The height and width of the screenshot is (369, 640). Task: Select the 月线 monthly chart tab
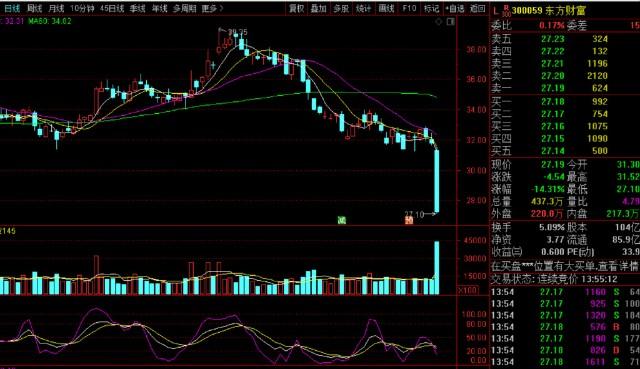56,8
